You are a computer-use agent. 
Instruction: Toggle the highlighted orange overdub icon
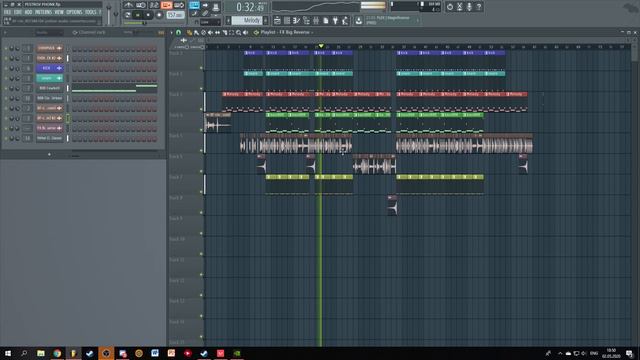coord(167,5)
